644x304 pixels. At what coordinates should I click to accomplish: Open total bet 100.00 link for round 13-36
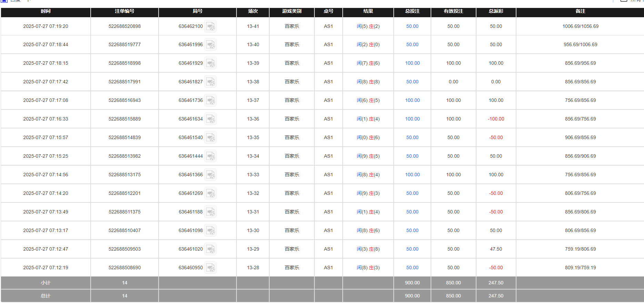[x=412, y=119]
